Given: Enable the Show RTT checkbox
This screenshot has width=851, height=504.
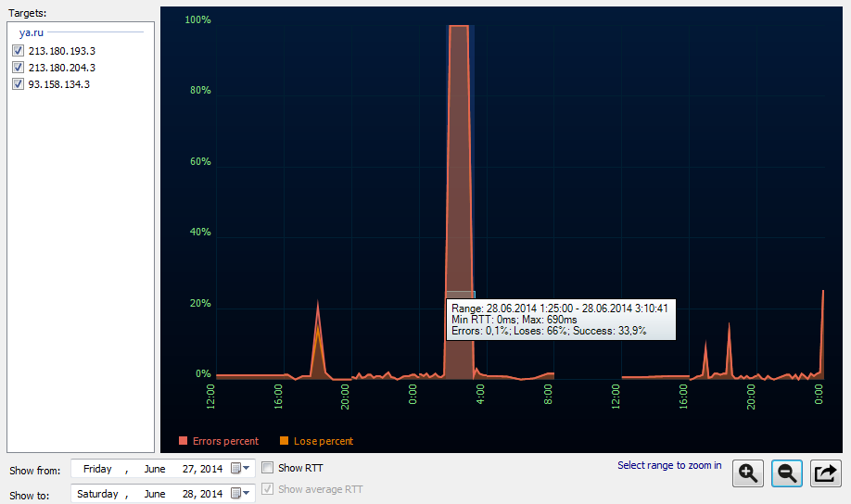Looking at the screenshot, I should (x=268, y=468).
